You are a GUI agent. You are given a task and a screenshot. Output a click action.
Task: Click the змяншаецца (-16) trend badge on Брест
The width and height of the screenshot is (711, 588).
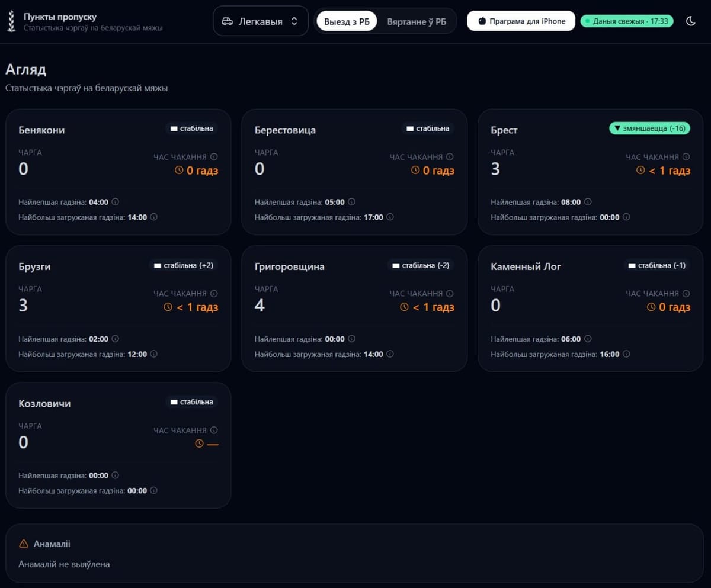[x=649, y=128]
